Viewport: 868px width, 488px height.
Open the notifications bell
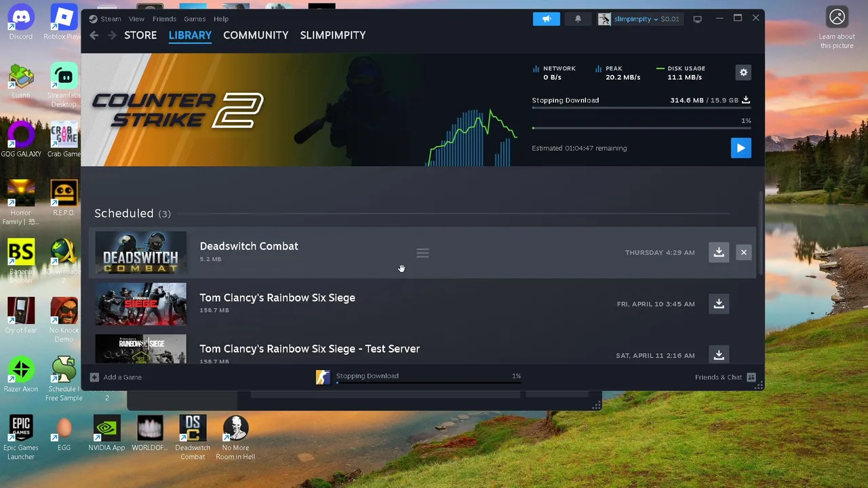click(578, 19)
